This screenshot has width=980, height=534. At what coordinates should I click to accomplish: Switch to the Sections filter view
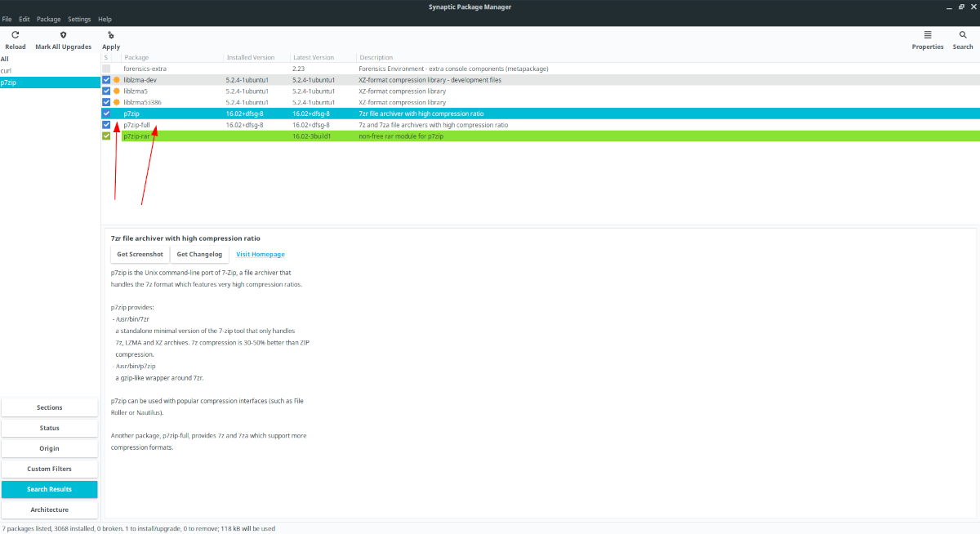pos(50,407)
